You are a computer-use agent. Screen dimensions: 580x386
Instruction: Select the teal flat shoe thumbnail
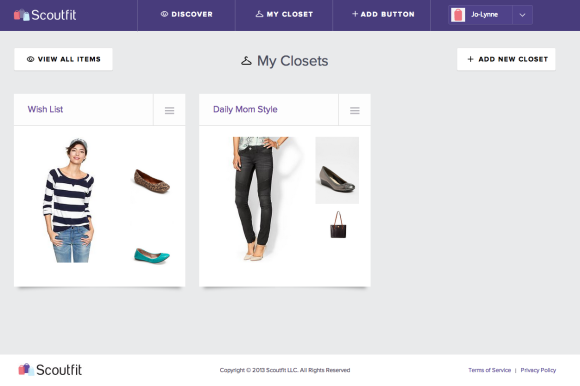152,255
